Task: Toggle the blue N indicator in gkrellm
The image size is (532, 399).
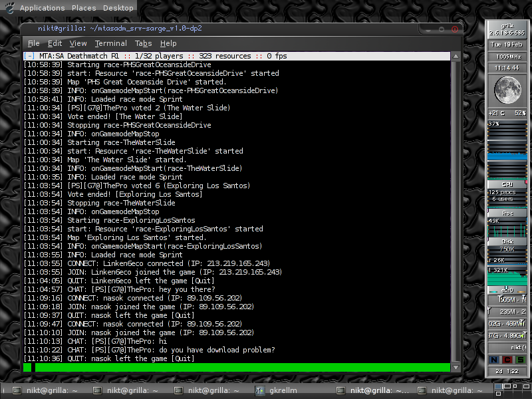Action: [495, 360]
